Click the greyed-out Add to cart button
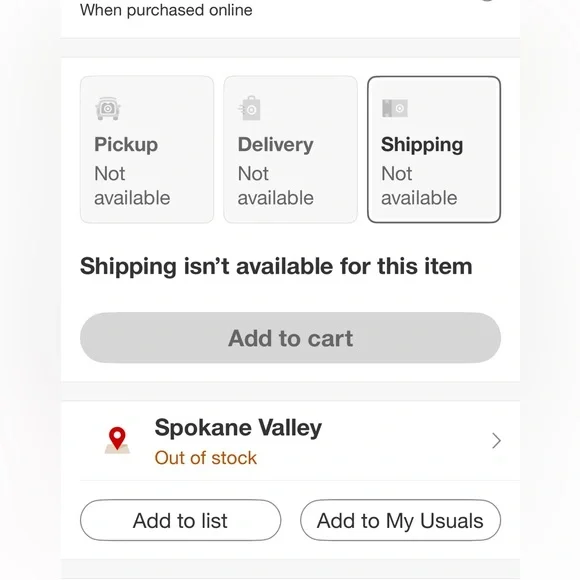 point(290,338)
